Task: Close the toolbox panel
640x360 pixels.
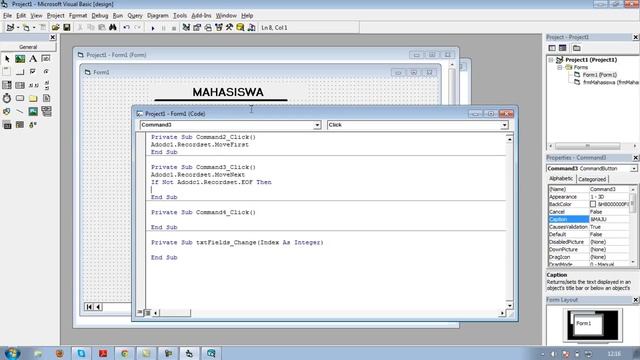Action: tap(53, 37)
